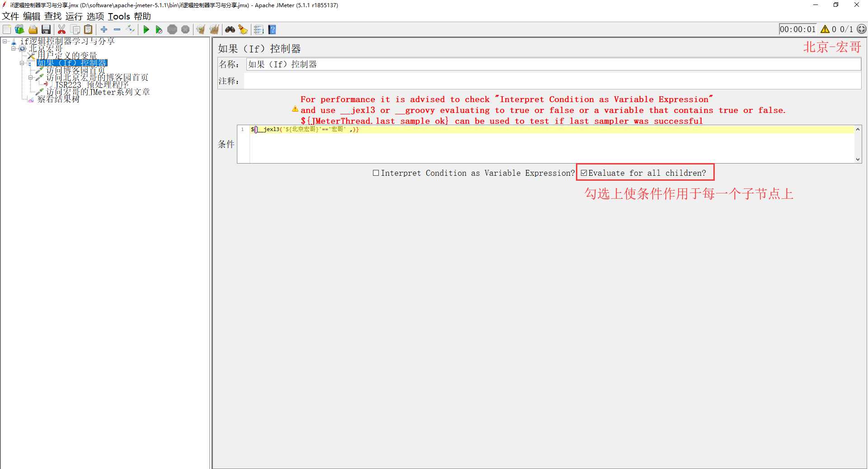Collapse the 北京宏哥 thread group node

click(13, 48)
